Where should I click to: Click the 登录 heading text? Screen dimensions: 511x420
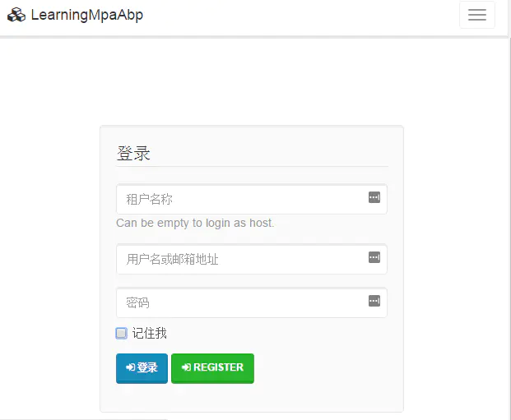pos(133,154)
